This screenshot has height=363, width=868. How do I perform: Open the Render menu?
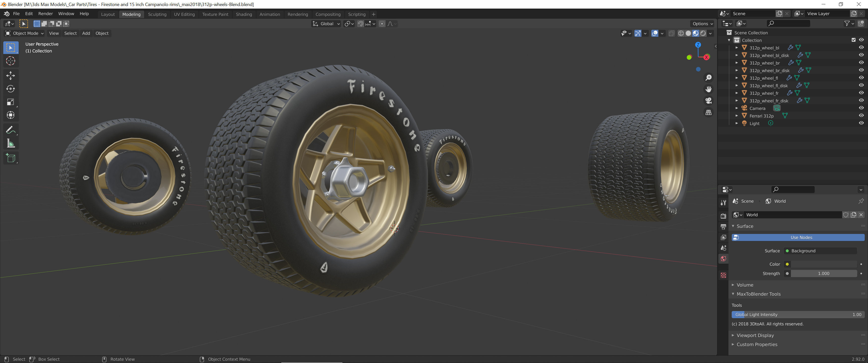pos(45,14)
